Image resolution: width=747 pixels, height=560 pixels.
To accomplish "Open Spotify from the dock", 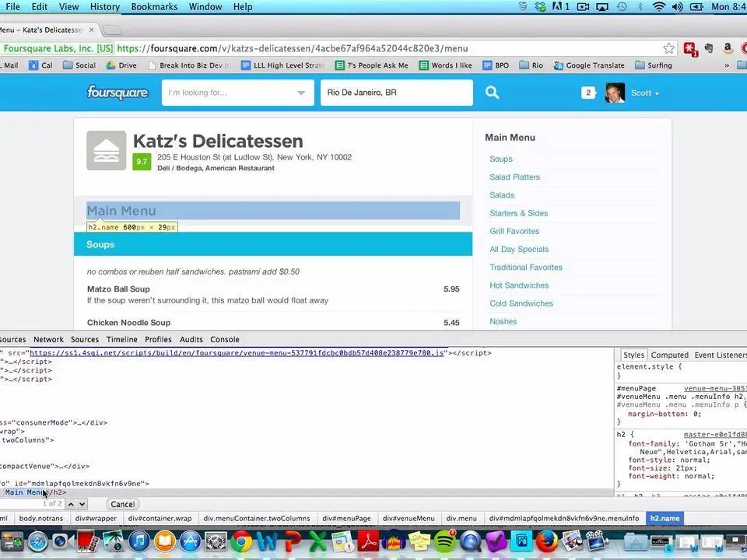I will coord(445,542).
